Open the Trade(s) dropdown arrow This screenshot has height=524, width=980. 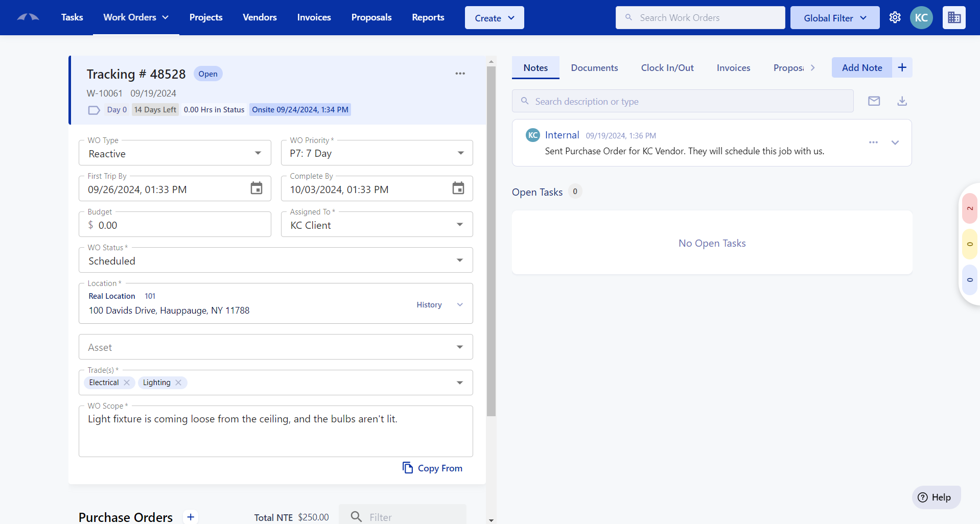point(460,383)
